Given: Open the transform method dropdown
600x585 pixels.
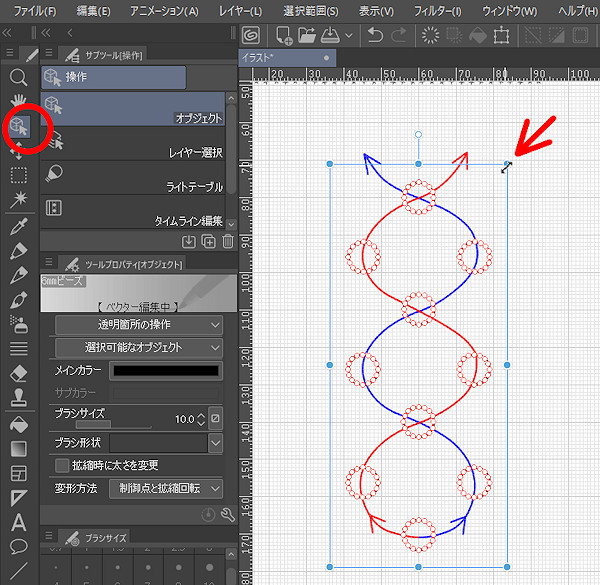Looking at the screenshot, I should click(x=166, y=489).
